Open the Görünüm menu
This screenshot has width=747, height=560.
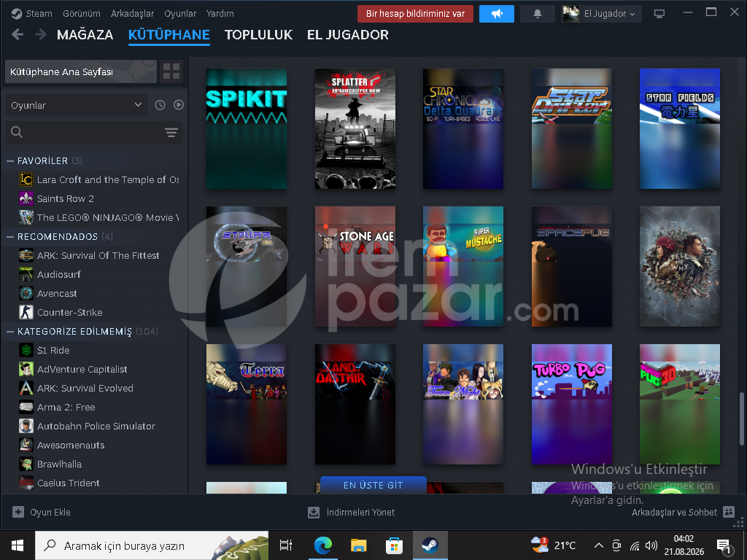pyautogui.click(x=82, y=13)
